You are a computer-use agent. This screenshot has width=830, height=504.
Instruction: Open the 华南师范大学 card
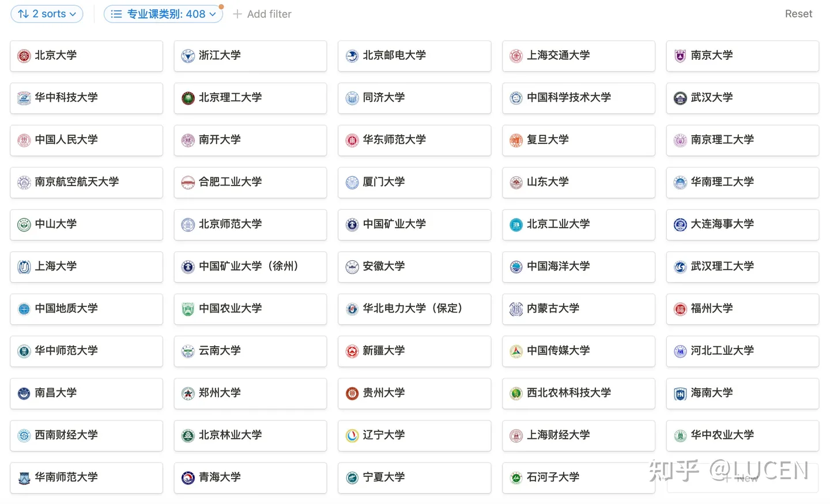86,478
